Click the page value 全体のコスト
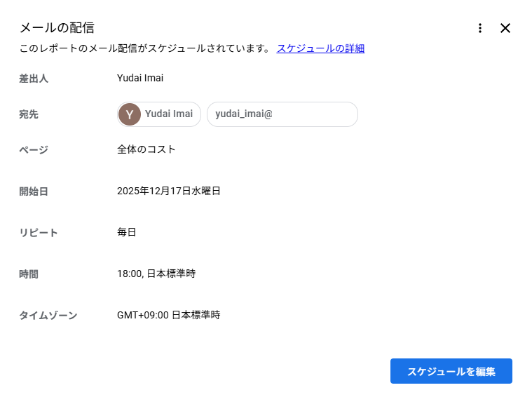Image resolution: width=532 pixels, height=397 pixels. point(146,149)
